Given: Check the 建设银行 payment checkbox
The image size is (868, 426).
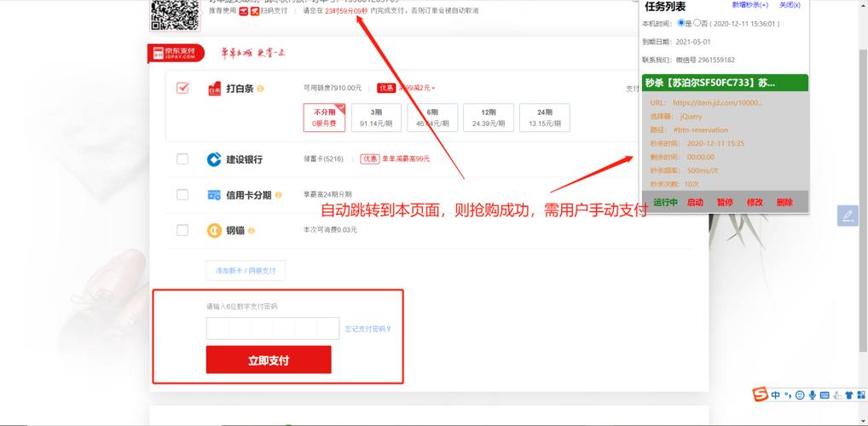Looking at the screenshot, I should 182,159.
